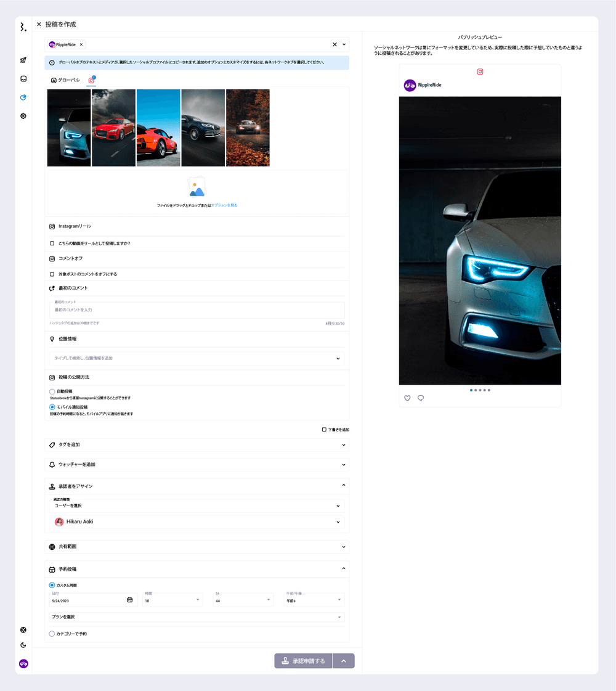616x691 pixels.
Task: Select the 自動投稿 radio option
Action: 52,391
